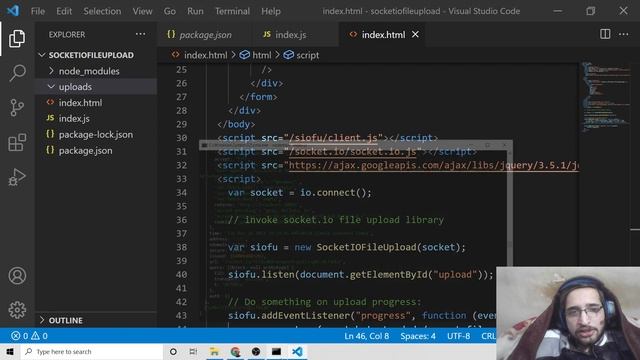640x360 pixels.
Task: Click the editor minimap
Action: pos(606,98)
